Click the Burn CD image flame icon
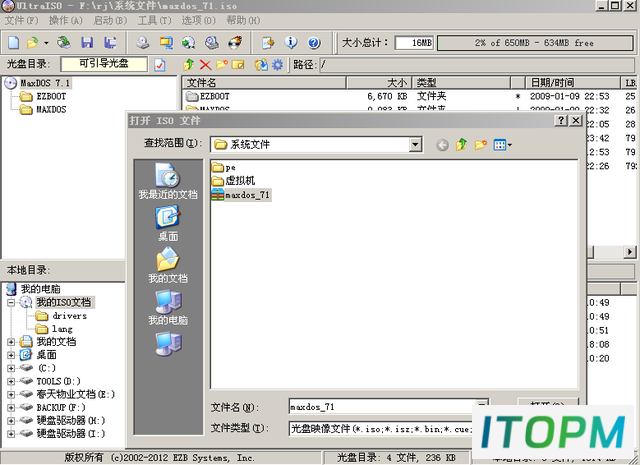 click(x=235, y=42)
